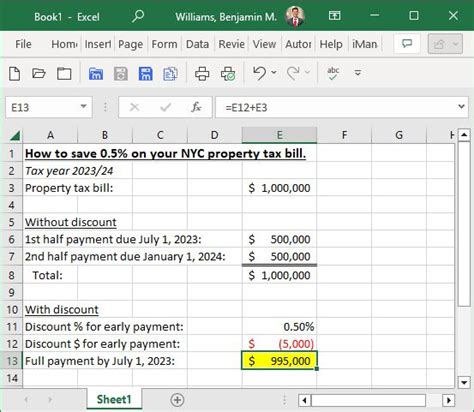This screenshot has width=474, height=412.
Task: Click the blue iManage save icon
Action: pos(145,74)
